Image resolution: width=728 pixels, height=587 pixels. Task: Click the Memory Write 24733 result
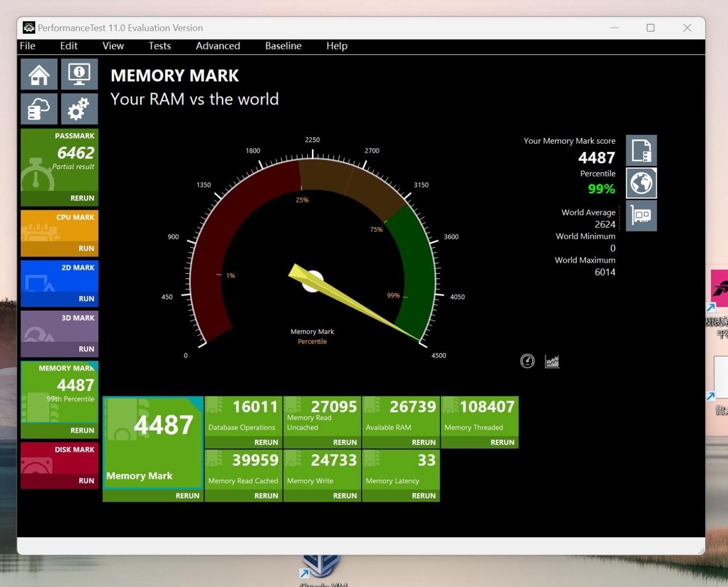coord(322,470)
